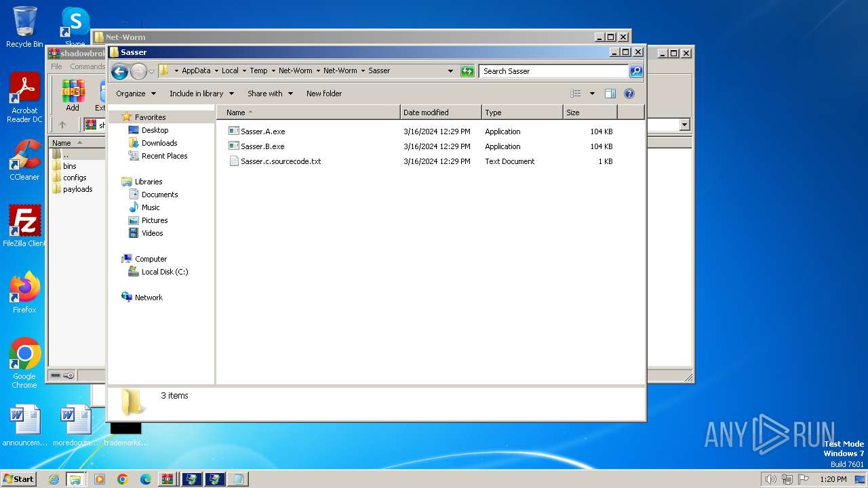Open configs folder in WinRAR list
Screen dimensions: 868x488
[x=75, y=178]
